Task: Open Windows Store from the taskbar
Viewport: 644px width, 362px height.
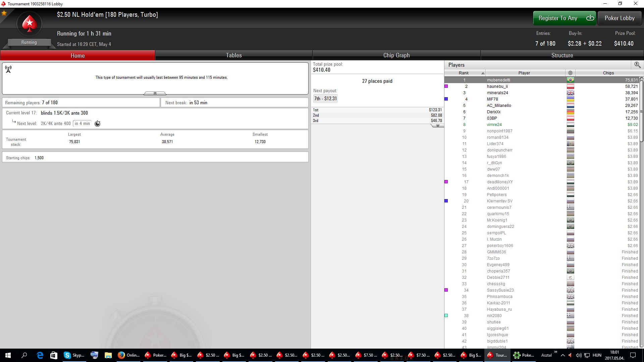Action: tap(54, 355)
